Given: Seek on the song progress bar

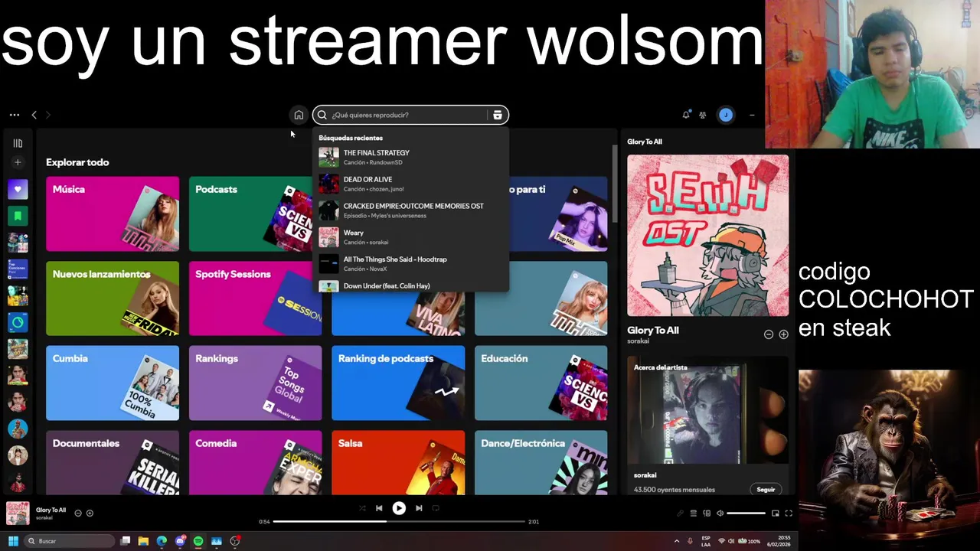Looking at the screenshot, I should pyautogui.click(x=399, y=522).
